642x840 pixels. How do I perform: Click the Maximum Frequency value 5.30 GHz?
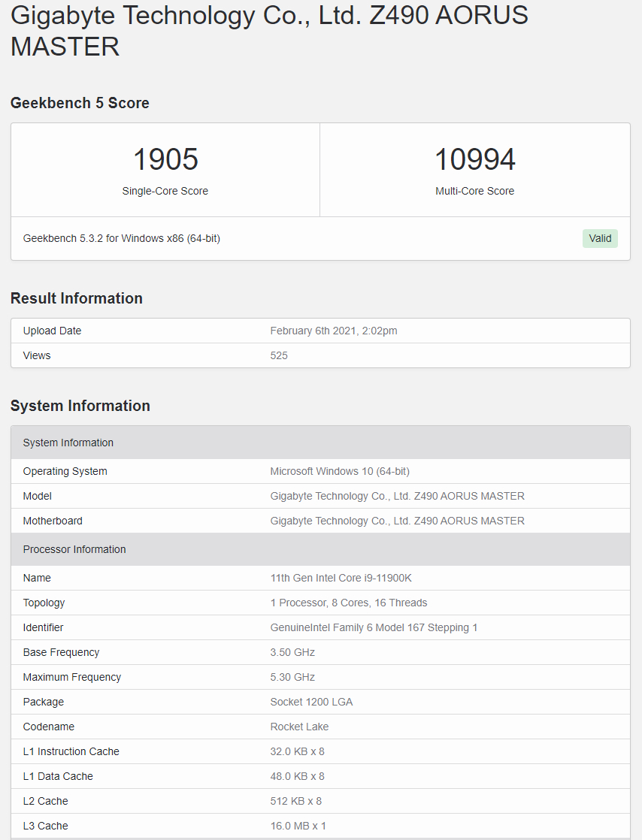292,677
